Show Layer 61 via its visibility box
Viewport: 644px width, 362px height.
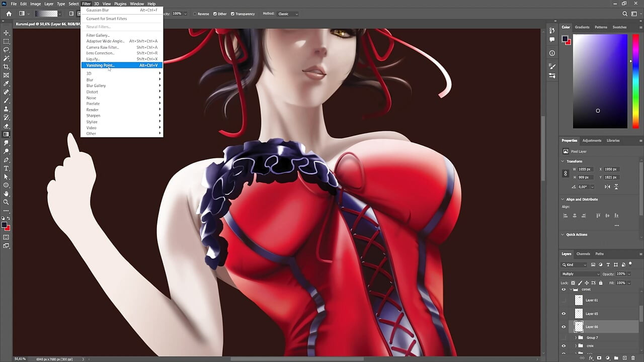click(563, 300)
